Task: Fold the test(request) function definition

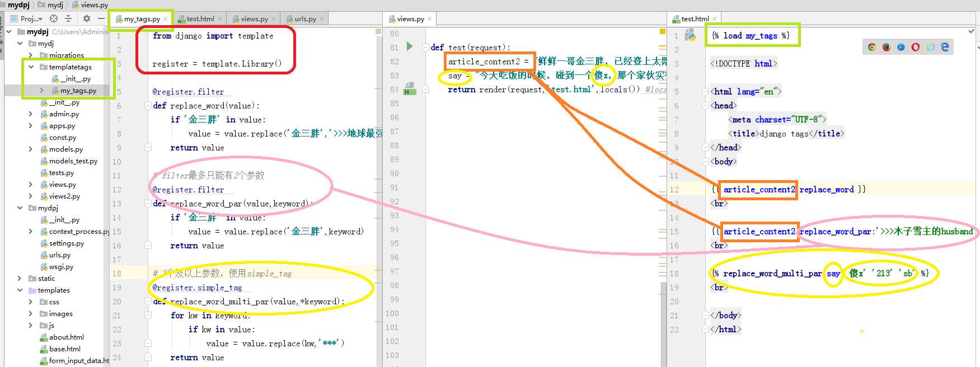Action: [425, 47]
